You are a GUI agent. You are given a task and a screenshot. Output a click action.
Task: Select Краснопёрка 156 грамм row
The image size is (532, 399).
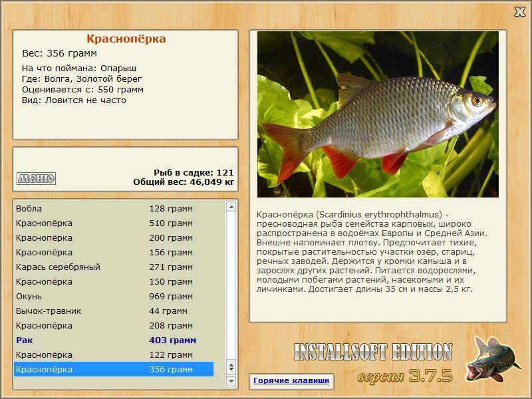click(114, 253)
